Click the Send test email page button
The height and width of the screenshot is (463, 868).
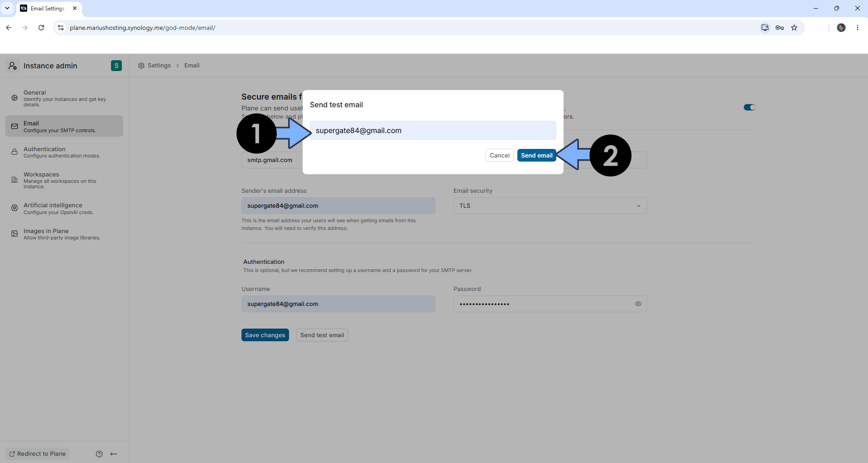(322, 335)
